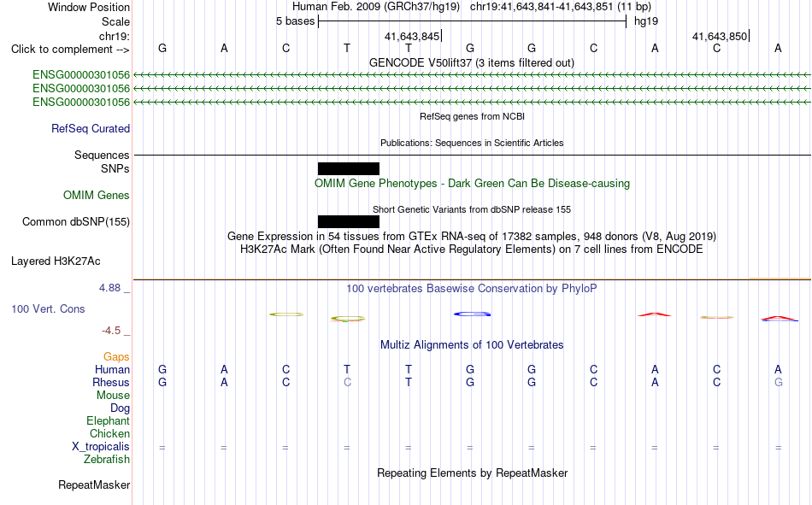Click the 'H3K27Ac Mark' ENCODE track title
812x505 pixels.
pyautogui.click(x=472, y=250)
